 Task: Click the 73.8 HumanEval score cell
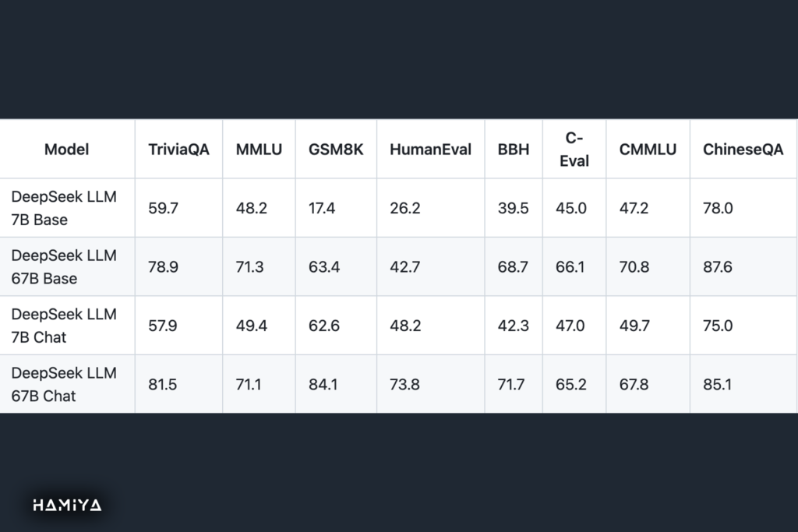(x=404, y=384)
